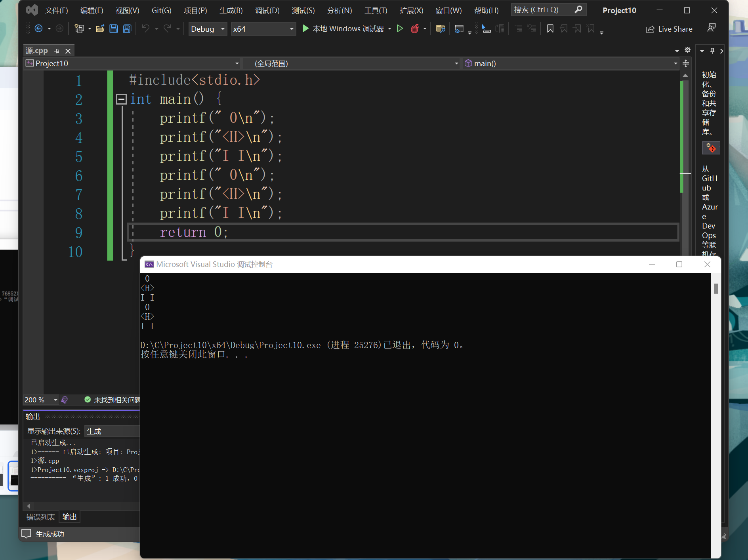This screenshot has width=748, height=560.
Task: Open the 调试(D) menu
Action: [x=267, y=10]
